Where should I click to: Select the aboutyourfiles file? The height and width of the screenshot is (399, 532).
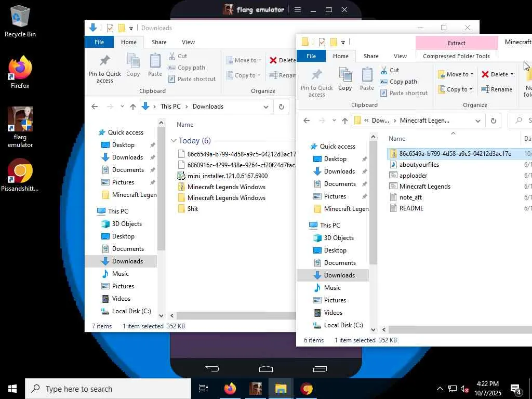[x=419, y=165]
